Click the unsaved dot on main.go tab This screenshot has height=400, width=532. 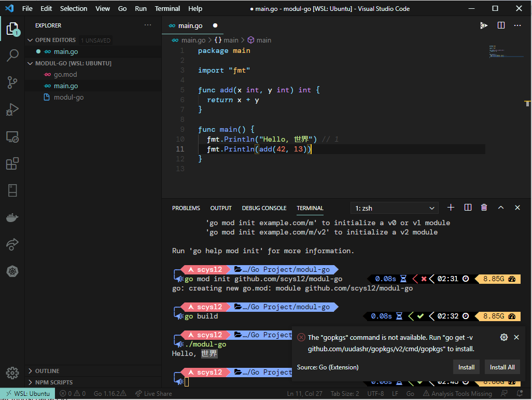(215, 25)
